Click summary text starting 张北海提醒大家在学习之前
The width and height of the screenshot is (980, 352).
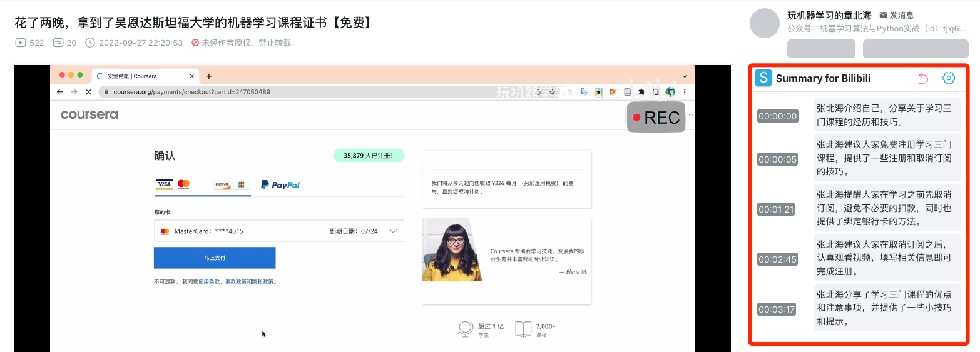point(887,209)
